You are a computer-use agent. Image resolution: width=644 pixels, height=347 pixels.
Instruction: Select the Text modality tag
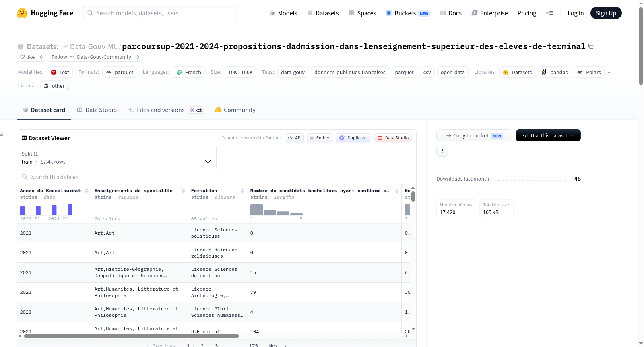pos(60,72)
